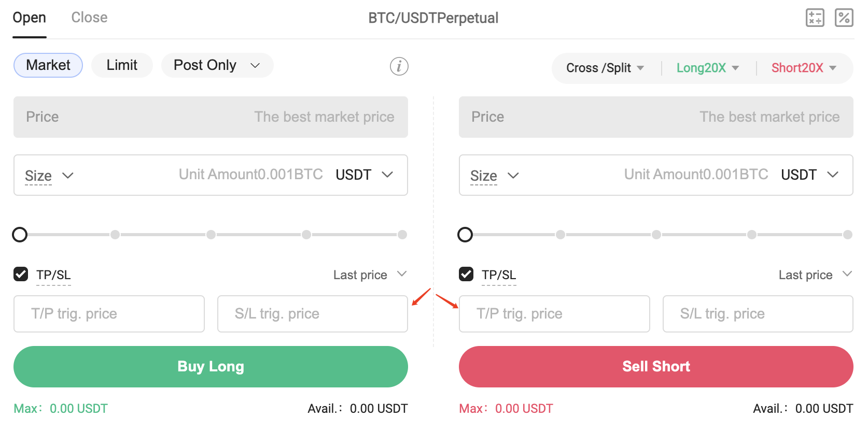Click the order type info icon
This screenshot has width=868, height=433.
click(x=399, y=66)
